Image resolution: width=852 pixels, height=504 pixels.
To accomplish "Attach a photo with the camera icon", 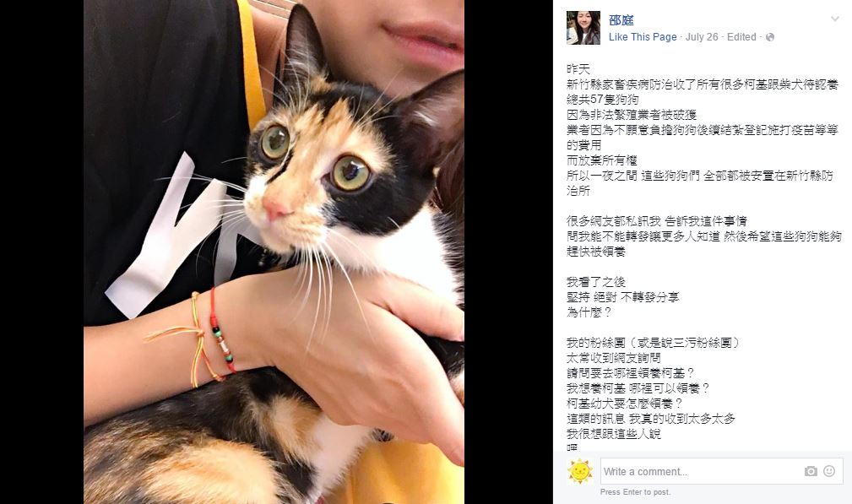I will click(811, 471).
